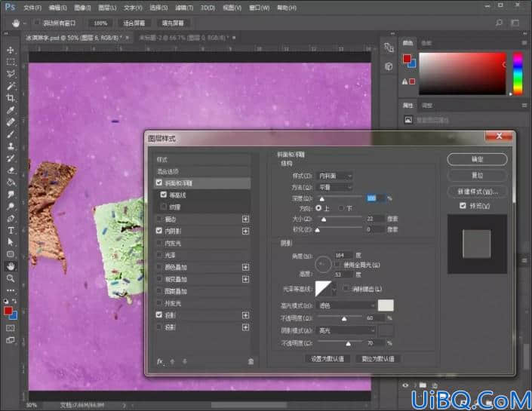Screen dimensions: 532x411
Task: Switch to the 冰淇淋字.psd document tab
Action: (74, 38)
